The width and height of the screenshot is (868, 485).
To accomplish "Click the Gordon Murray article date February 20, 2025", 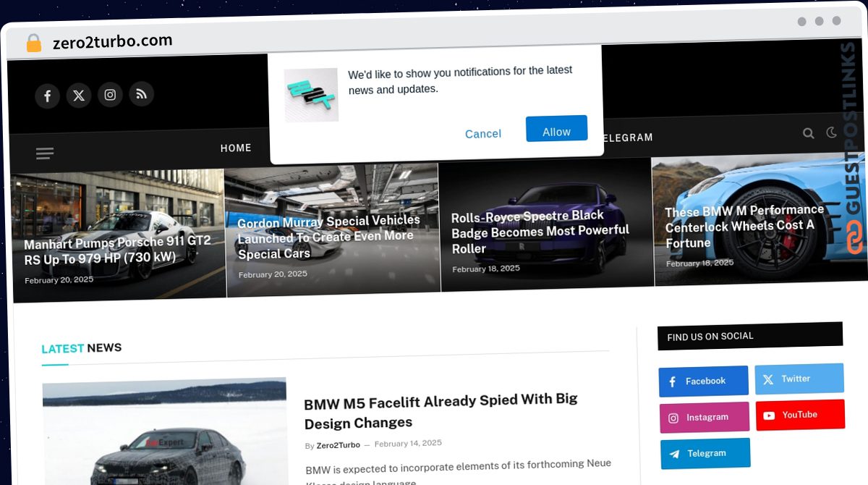I will point(273,274).
